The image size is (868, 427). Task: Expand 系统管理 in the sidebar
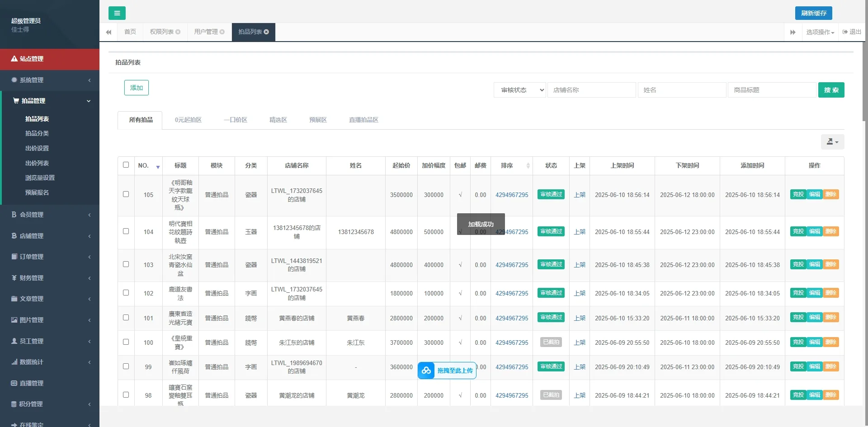click(50, 80)
